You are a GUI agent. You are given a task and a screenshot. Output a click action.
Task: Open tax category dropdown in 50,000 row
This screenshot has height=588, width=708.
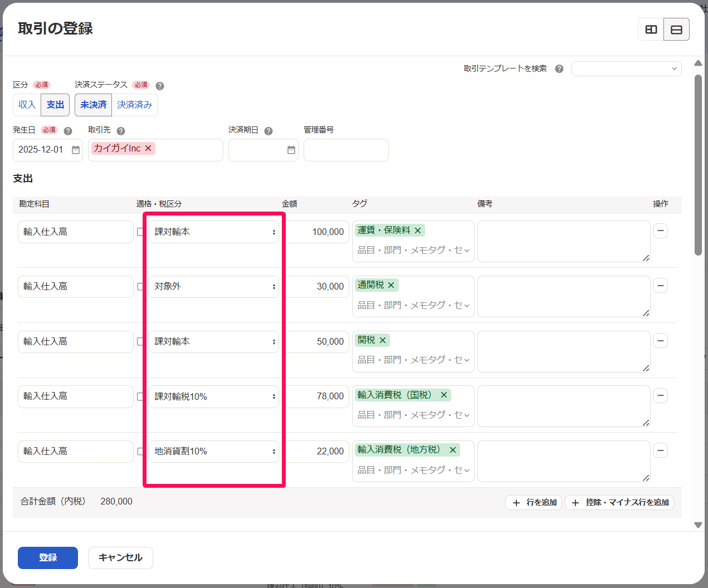coord(214,341)
